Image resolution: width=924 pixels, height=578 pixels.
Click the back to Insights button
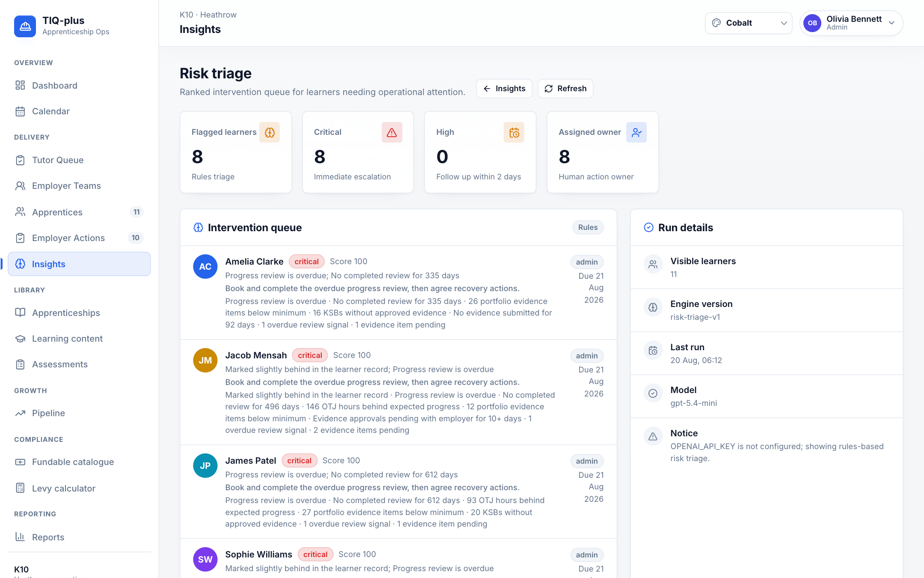pos(504,89)
